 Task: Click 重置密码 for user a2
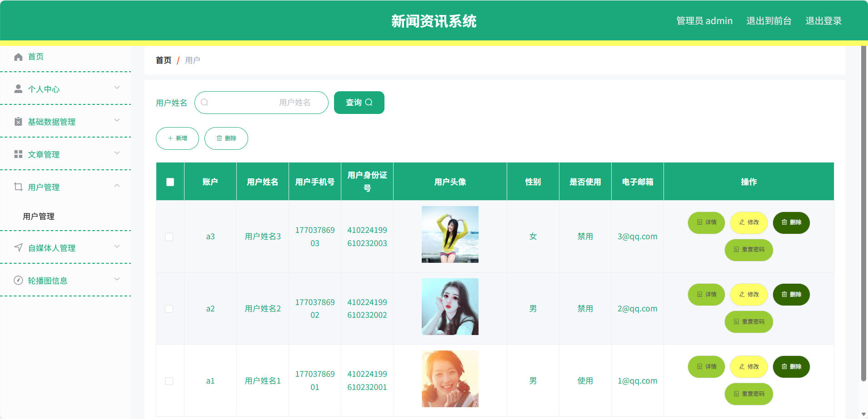coord(749,322)
